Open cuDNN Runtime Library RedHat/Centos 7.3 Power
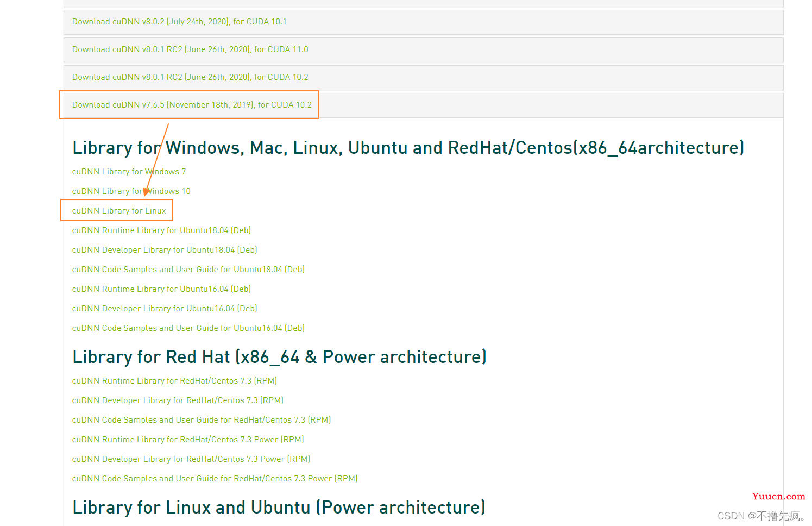 pyautogui.click(x=188, y=440)
